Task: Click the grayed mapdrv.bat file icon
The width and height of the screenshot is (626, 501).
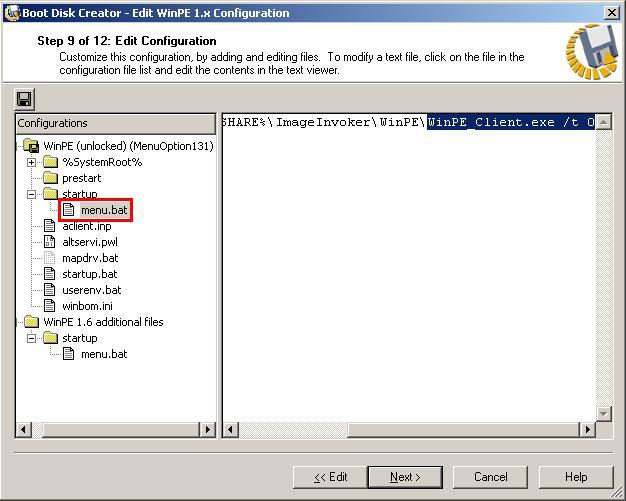Action: point(50,258)
